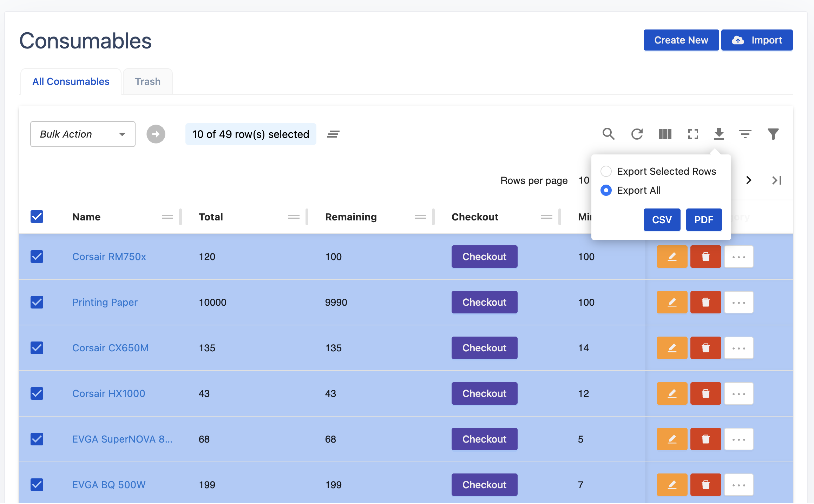Click the refresh table icon

(x=637, y=134)
